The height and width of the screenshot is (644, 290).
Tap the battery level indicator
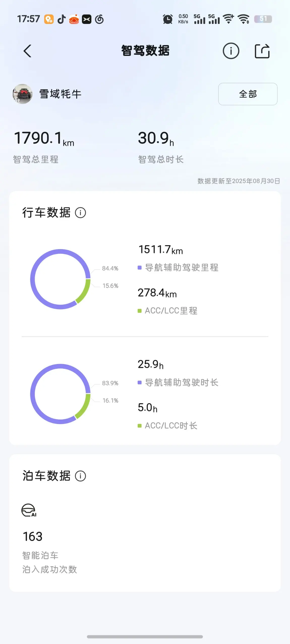(263, 19)
